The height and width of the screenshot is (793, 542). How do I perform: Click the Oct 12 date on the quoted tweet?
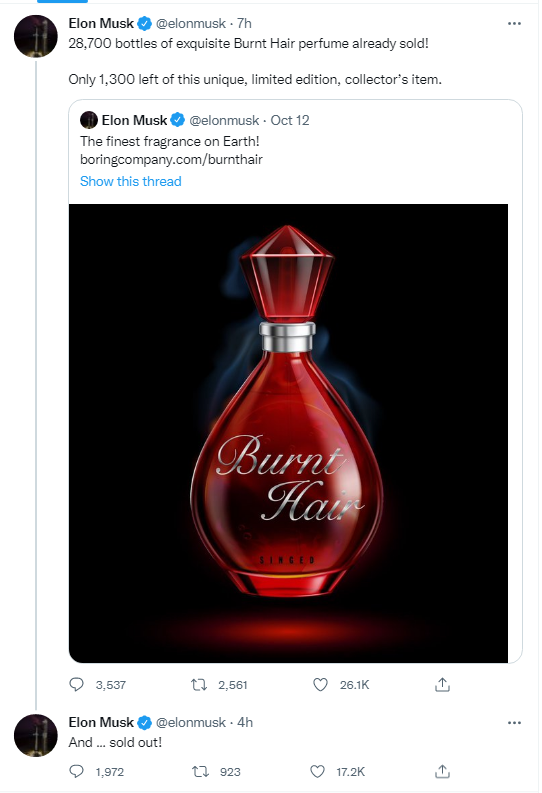point(290,120)
